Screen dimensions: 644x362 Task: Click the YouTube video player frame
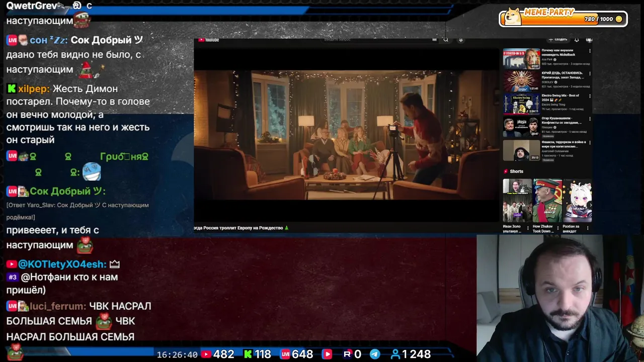tap(347, 135)
